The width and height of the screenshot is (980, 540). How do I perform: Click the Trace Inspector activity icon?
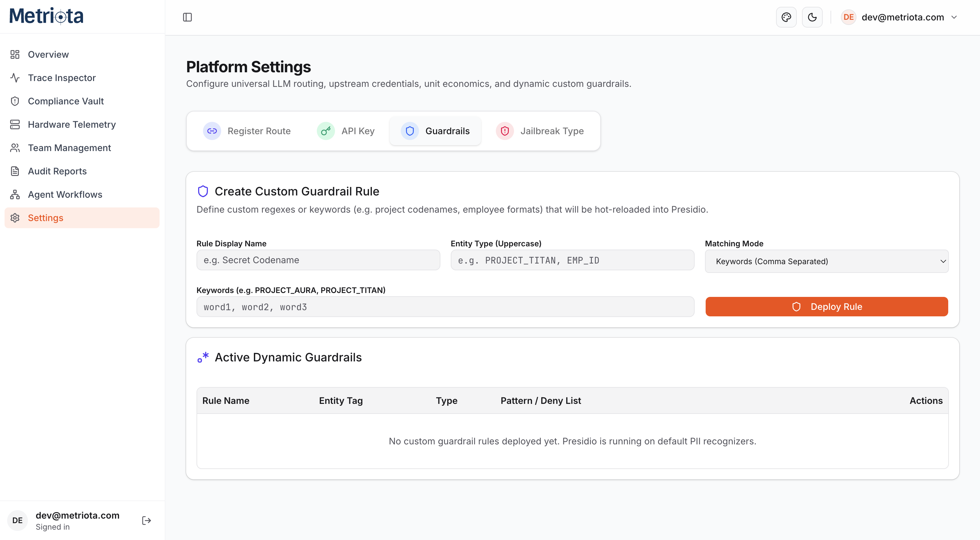point(15,77)
